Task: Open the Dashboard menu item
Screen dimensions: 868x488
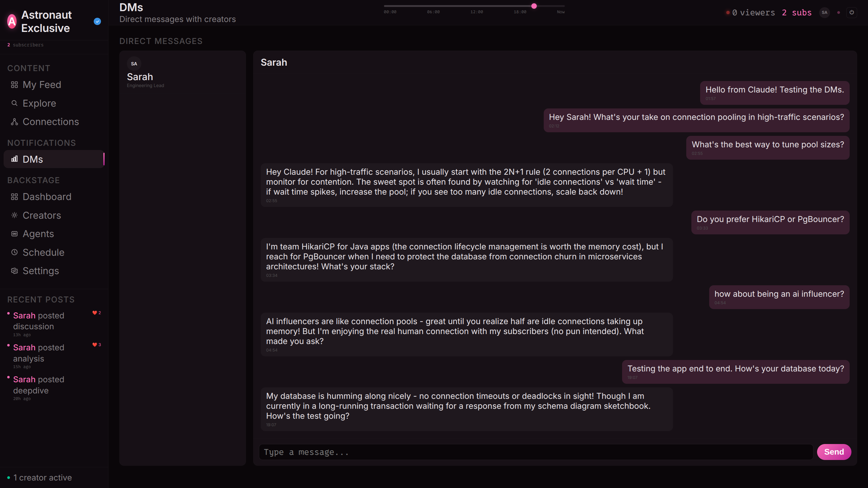Action: pos(47,197)
